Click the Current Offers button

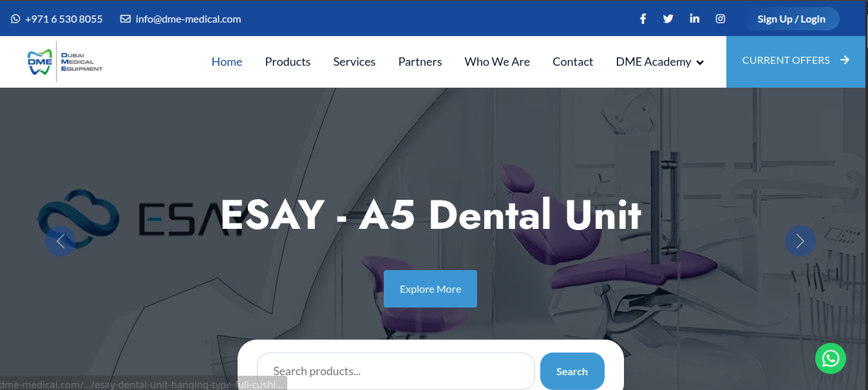click(796, 61)
